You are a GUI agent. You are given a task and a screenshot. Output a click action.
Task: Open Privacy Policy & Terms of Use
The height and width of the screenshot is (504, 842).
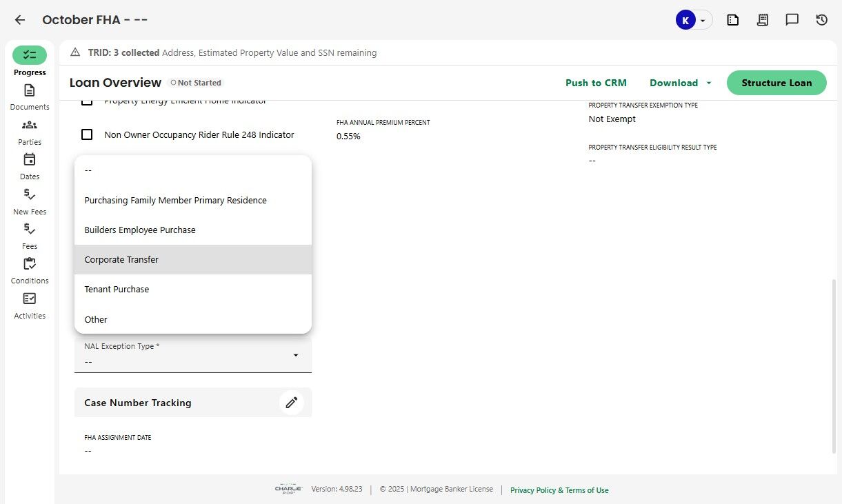559,490
